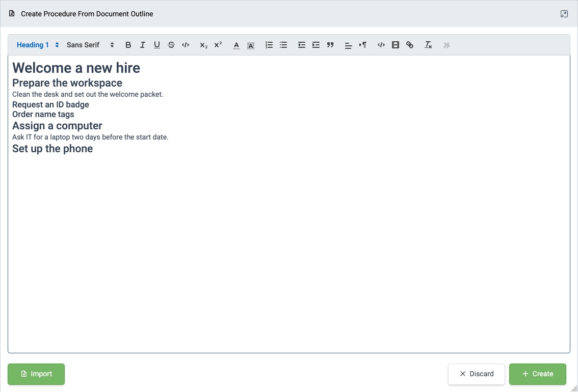Click the resize grip at dialog corner
This screenshot has width=578, height=392.
pos(574,388)
